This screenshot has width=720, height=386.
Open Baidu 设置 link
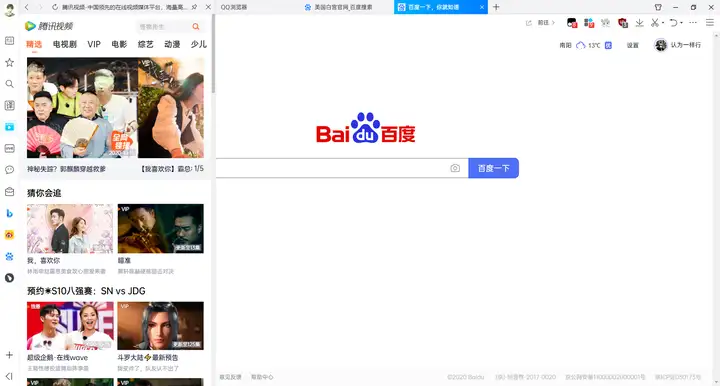click(x=633, y=45)
